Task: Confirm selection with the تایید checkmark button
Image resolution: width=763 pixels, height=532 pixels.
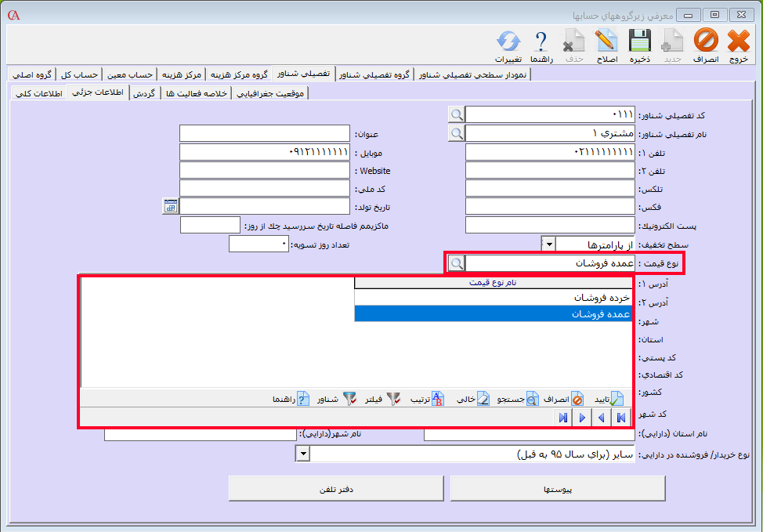Action: pos(617,399)
